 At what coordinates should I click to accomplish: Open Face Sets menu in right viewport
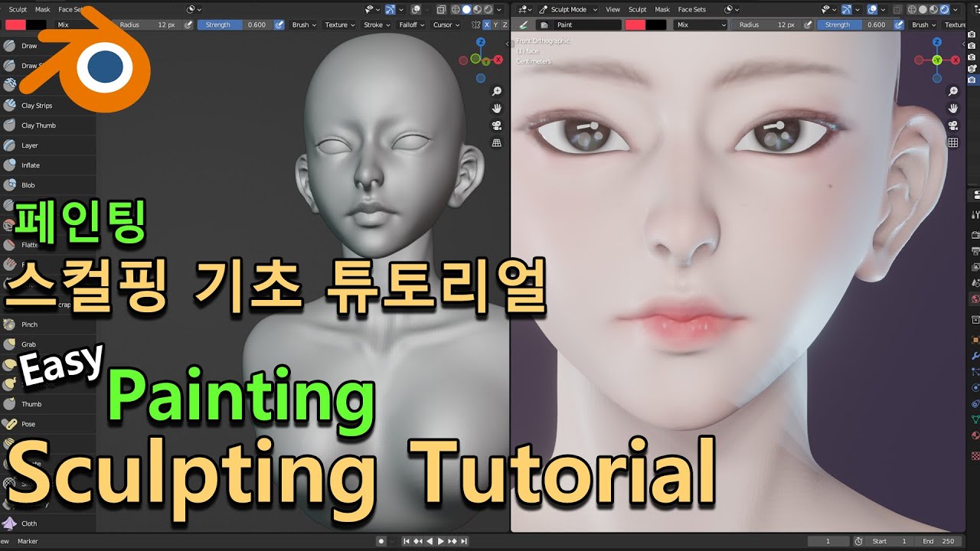click(x=692, y=9)
